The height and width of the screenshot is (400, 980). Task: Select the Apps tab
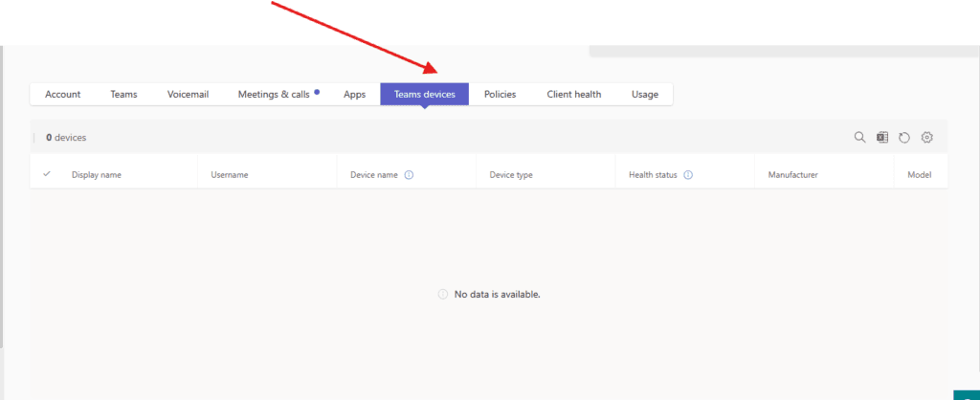pos(355,95)
